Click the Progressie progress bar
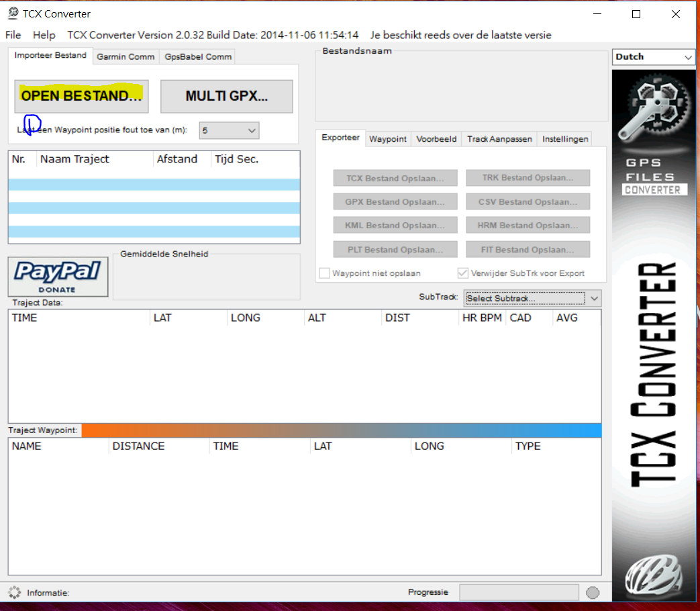 519,592
